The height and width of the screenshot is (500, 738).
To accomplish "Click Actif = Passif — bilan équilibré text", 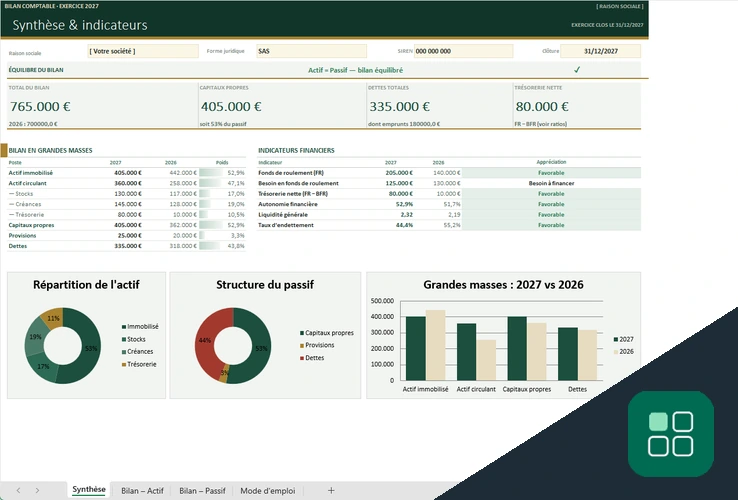I will 355,70.
